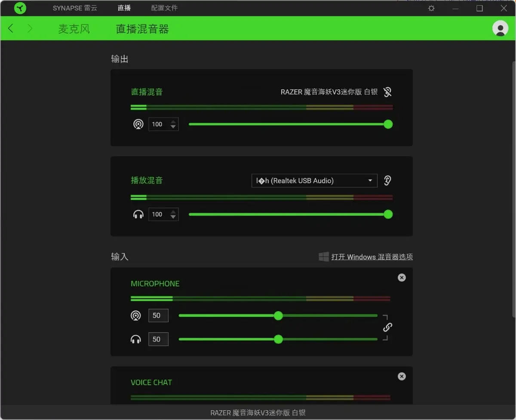Open 打开 Windows 混音器选项 link
This screenshot has height=420, width=516.
372,257
